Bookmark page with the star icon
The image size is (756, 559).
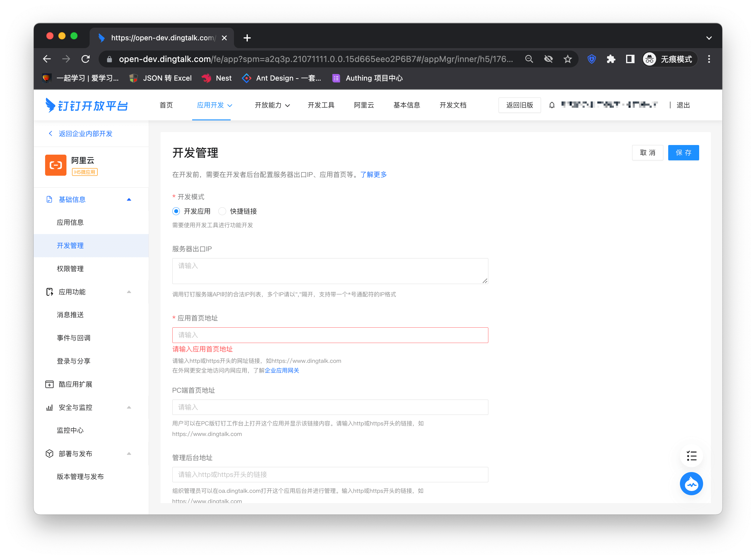pyautogui.click(x=567, y=59)
